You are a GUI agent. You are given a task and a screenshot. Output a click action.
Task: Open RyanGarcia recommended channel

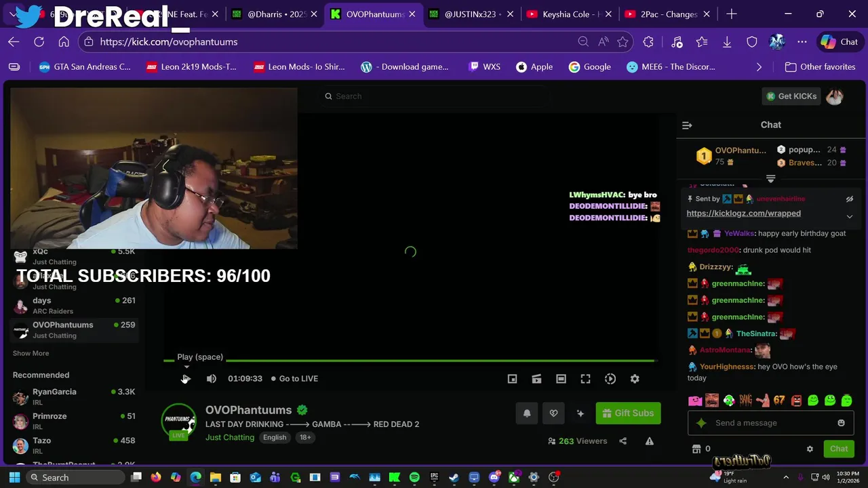pos(75,396)
